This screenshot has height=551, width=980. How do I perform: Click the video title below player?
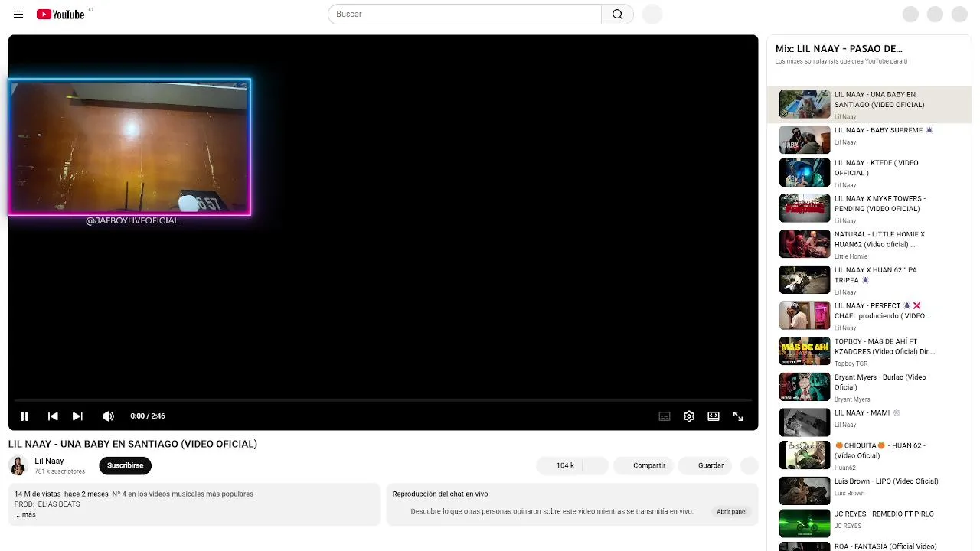pos(132,444)
